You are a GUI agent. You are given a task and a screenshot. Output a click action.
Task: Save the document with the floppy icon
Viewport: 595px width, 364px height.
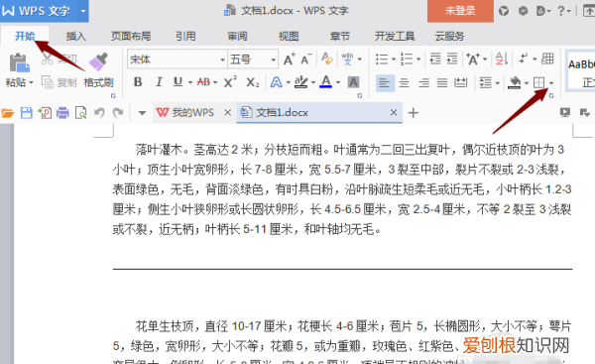(27, 113)
